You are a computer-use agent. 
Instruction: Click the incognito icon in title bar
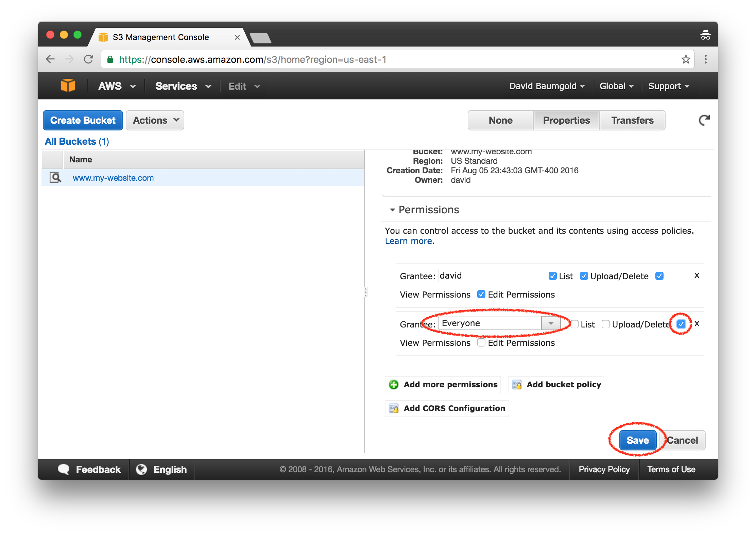coord(705,35)
